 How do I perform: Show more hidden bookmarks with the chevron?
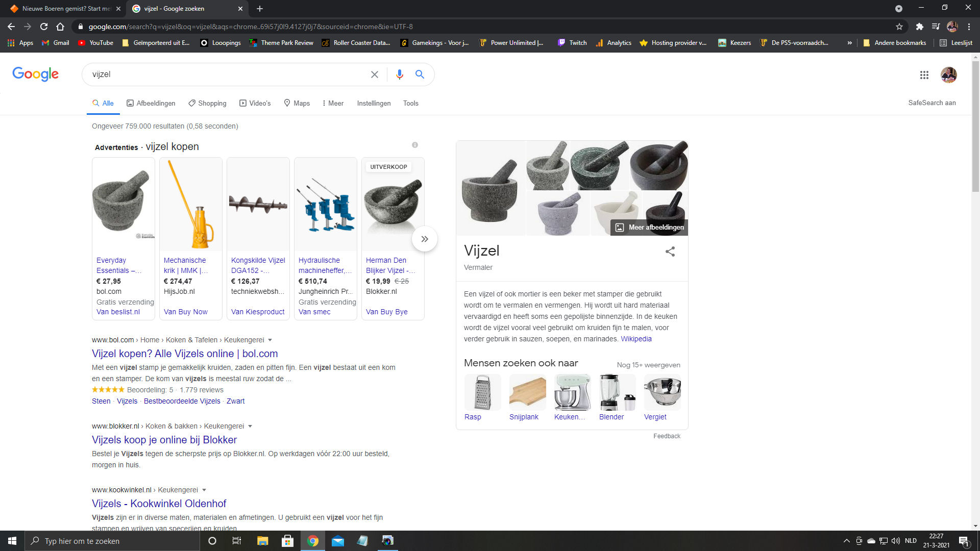pos(849,43)
